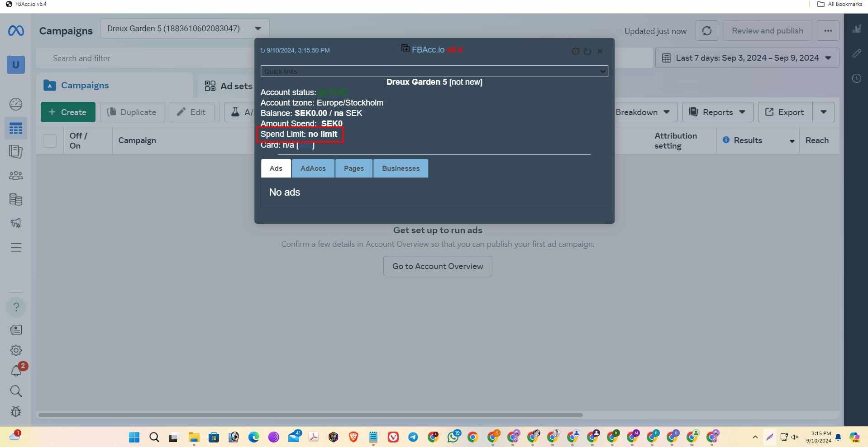
Task: Open the Account Overview gauge icon
Action: click(16, 104)
